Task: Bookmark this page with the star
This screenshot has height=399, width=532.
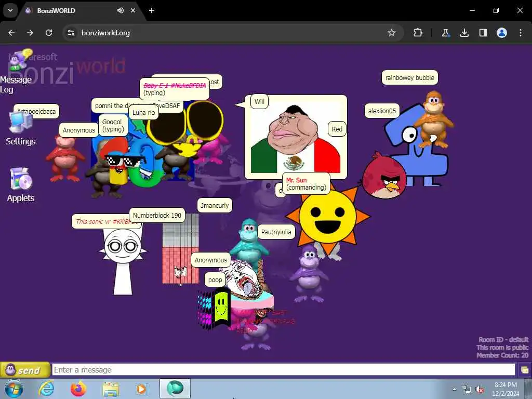Action: pos(392,33)
